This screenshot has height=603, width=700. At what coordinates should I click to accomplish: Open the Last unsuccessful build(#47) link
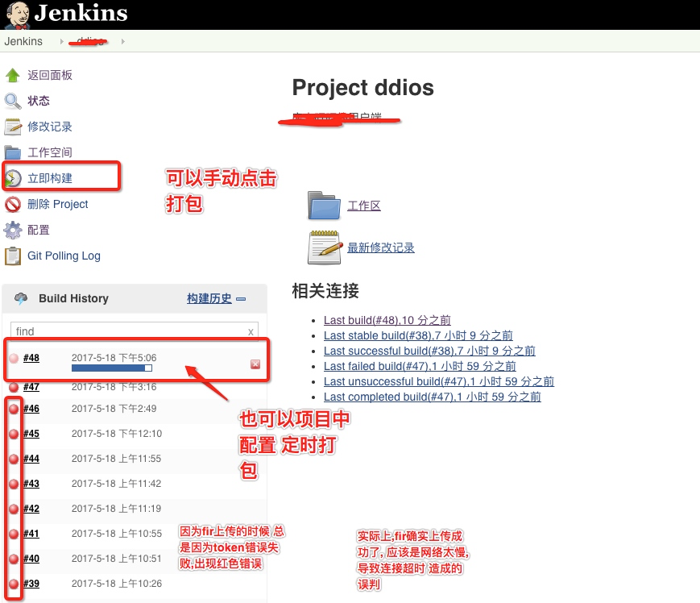[x=439, y=381]
